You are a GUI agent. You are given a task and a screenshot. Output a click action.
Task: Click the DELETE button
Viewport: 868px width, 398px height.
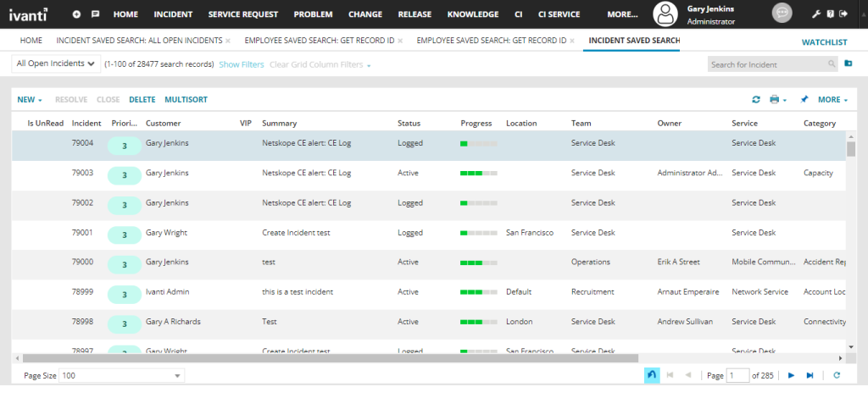point(142,100)
